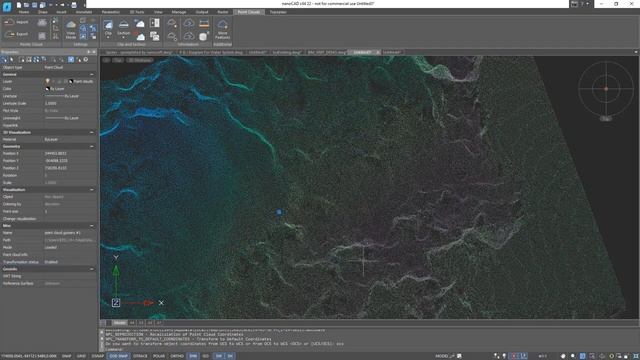Click the Export point cloud button
The height and width of the screenshot is (360, 640).
pyautogui.click(x=16, y=34)
